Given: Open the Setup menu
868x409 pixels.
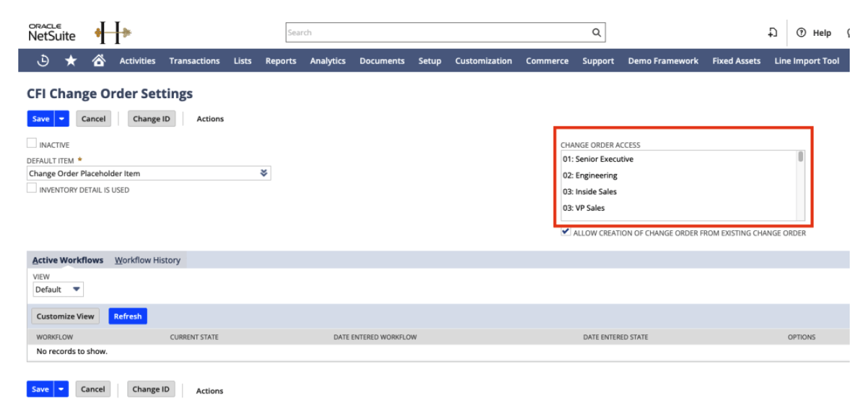Looking at the screenshot, I should click(x=430, y=61).
